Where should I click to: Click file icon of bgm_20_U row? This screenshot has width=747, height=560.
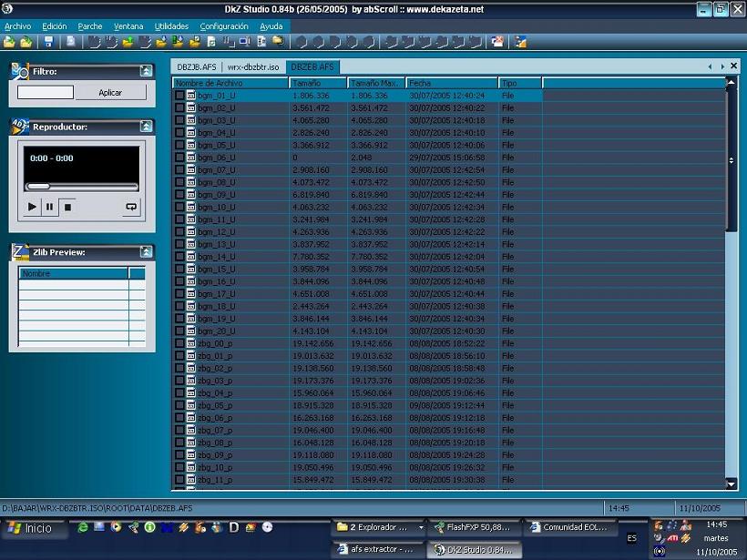pos(191,331)
